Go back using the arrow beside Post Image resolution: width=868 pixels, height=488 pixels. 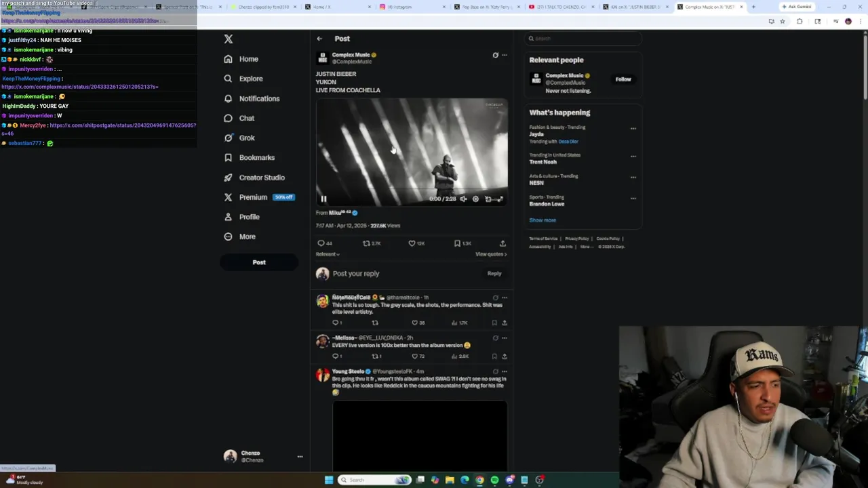[319, 39]
